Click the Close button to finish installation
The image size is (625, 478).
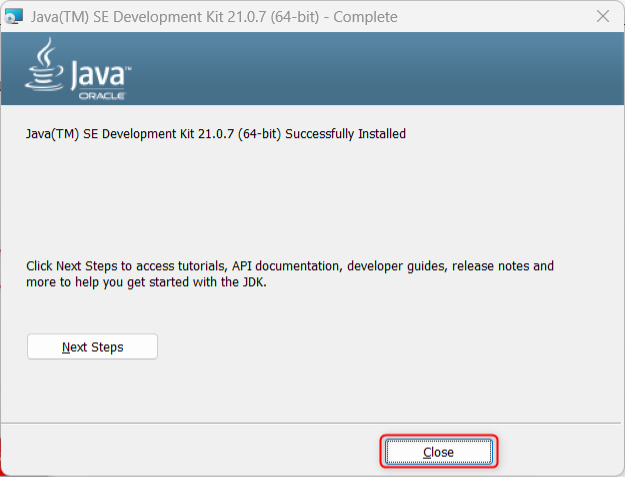[438, 452]
